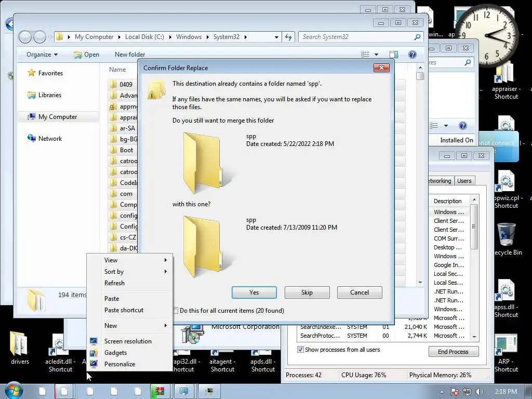Click the Explorer Forward button
This screenshot has width=532, height=399.
point(39,37)
